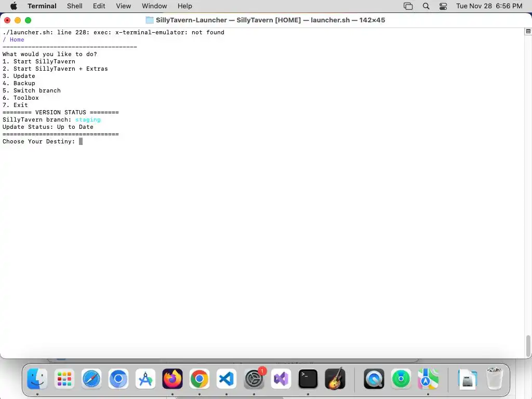Open Visual Studio Code from the Dock
This screenshot has height=399, width=532.
227,379
